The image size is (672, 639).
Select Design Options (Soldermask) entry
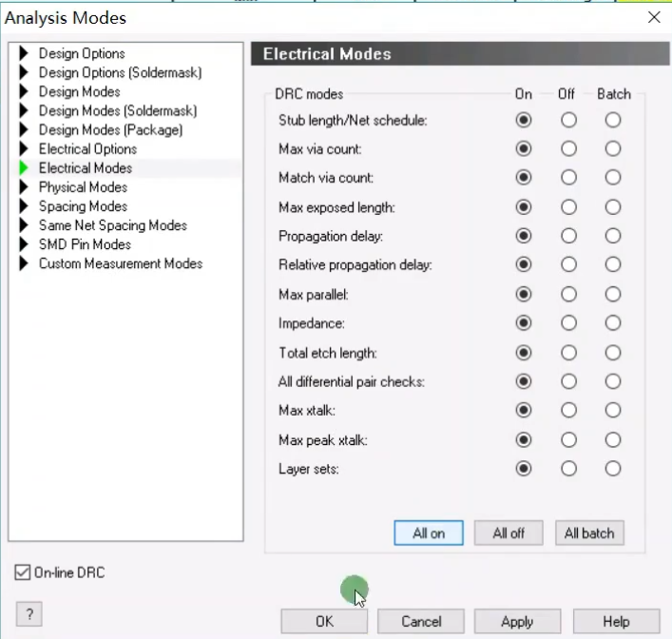pos(120,72)
